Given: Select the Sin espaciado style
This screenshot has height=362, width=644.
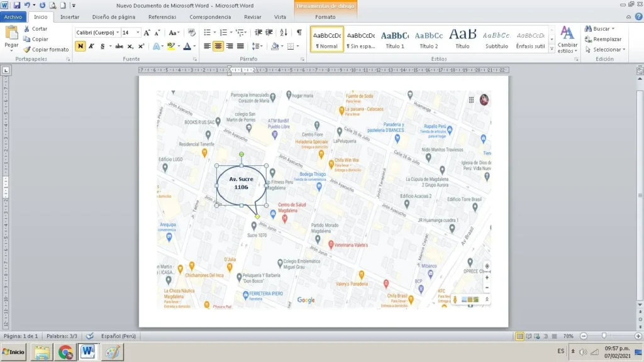Looking at the screenshot, I should 360,40.
